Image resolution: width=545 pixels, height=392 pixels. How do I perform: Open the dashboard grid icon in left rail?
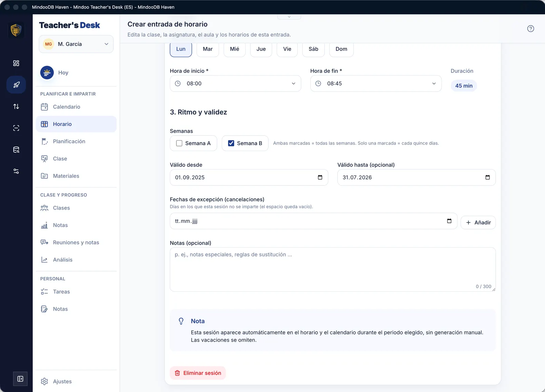[16, 63]
